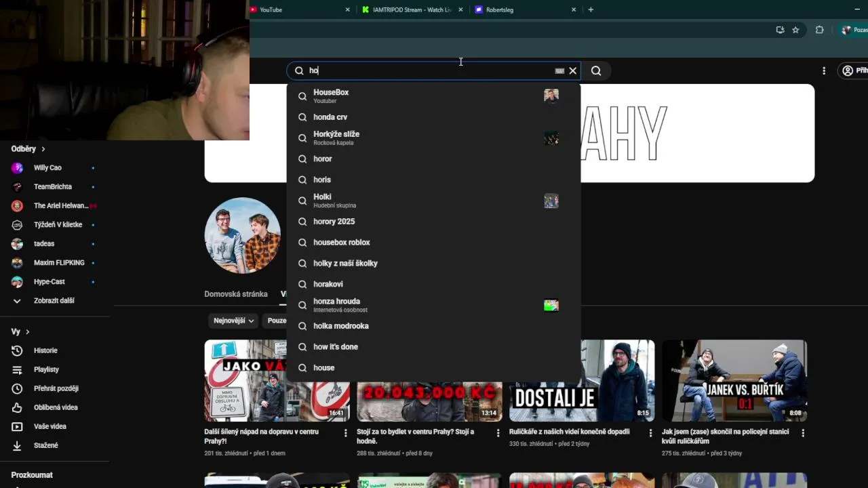Open the on-screen keyboard icon in search box
The image size is (868, 488).
[559, 70]
